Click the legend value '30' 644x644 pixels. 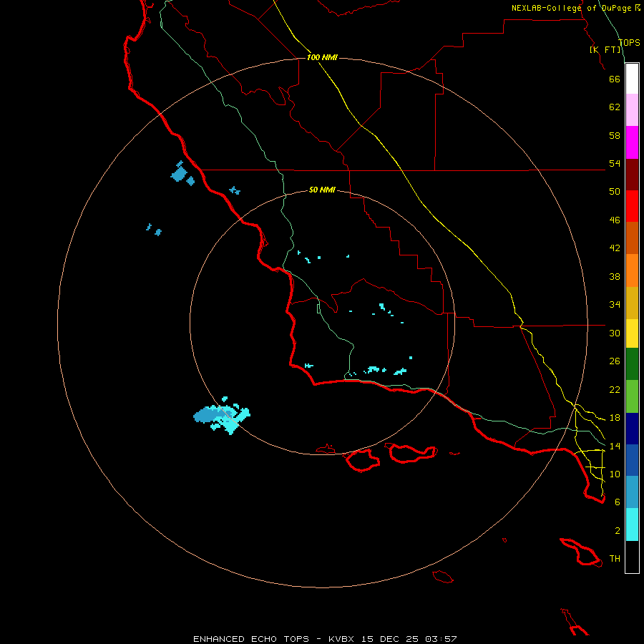615,333
